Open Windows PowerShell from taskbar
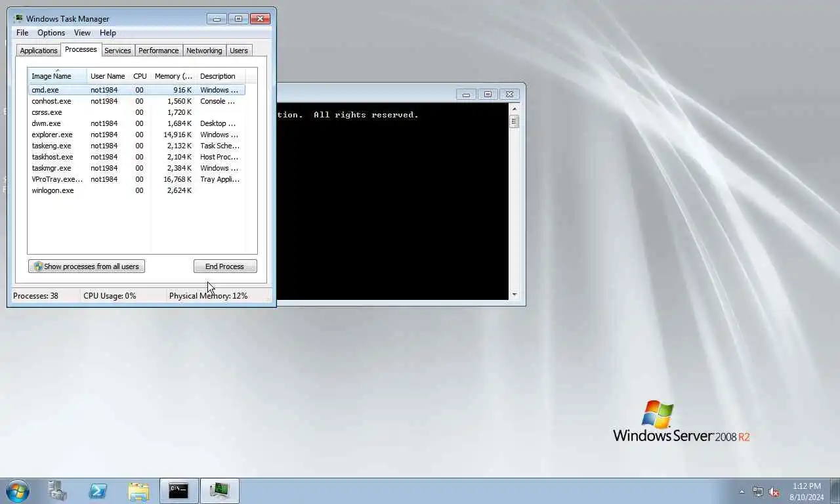The width and height of the screenshot is (840, 504). (x=98, y=491)
